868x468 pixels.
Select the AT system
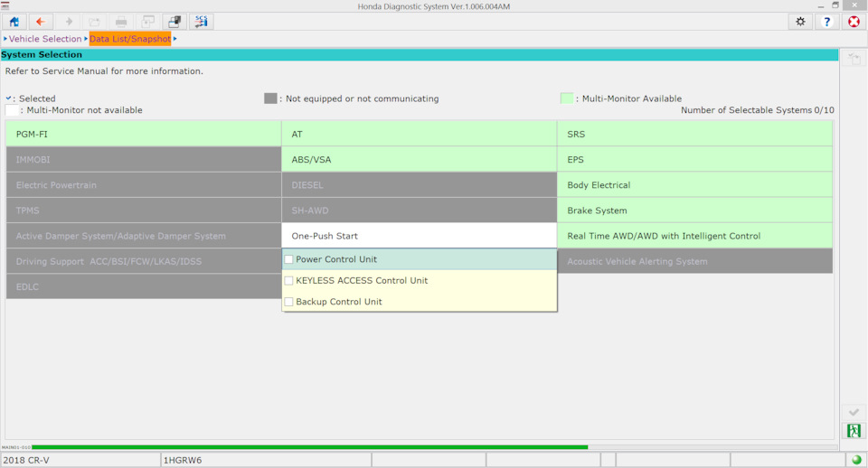tap(419, 134)
